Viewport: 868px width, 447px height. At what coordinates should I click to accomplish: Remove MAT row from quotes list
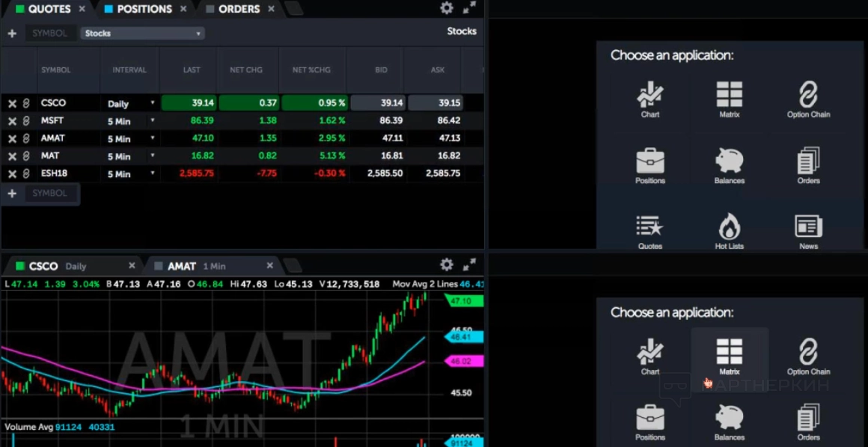pos(12,156)
